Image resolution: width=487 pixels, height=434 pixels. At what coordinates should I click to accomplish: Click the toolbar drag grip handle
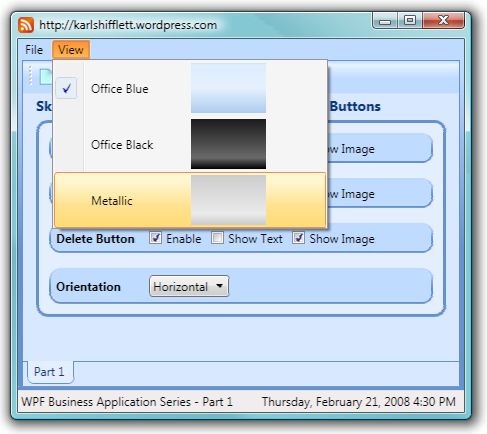(x=30, y=76)
